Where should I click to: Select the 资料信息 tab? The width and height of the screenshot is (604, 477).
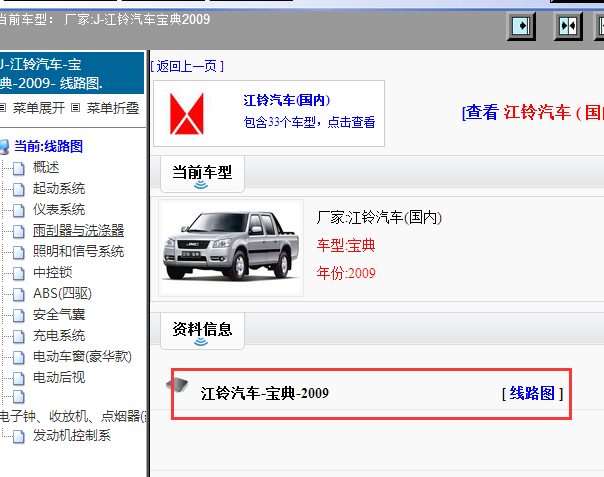[x=202, y=331]
